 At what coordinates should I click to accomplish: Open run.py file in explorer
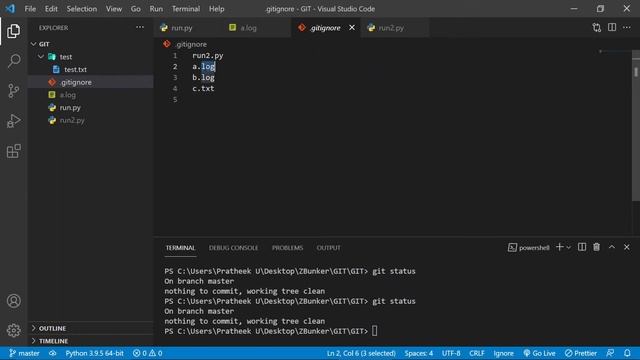pos(91,107)
